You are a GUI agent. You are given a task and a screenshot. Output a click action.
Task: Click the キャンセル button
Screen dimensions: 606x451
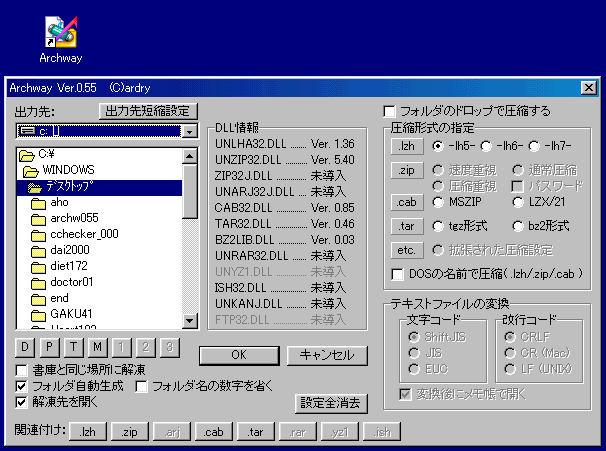click(x=321, y=355)
